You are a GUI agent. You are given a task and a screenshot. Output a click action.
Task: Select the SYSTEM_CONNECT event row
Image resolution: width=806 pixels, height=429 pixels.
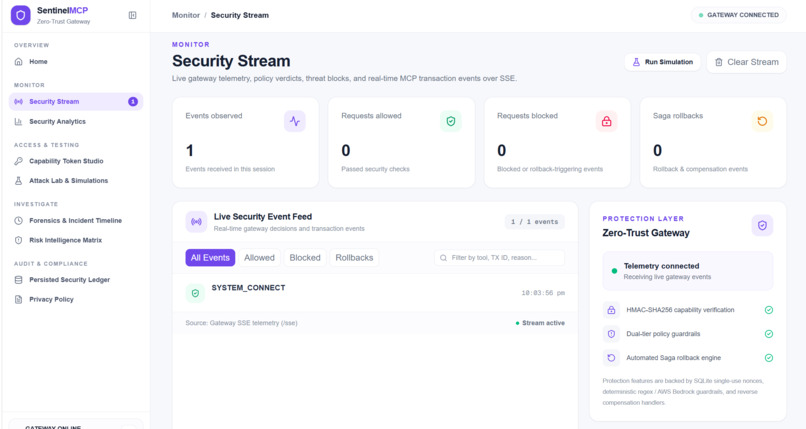[375, 293]
